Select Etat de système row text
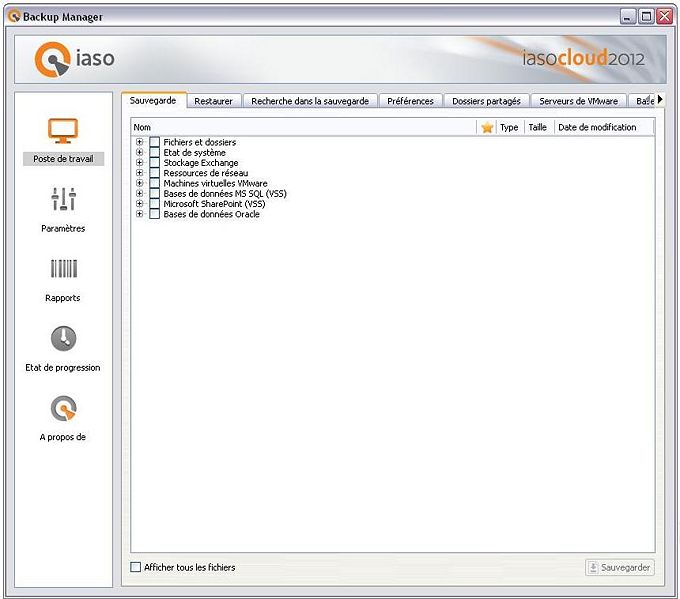Viewport: 680px width, 599px height. click(x=194, y=152)
